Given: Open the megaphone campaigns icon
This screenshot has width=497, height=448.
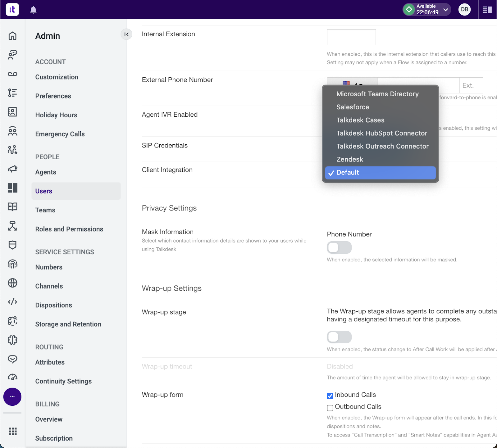Looking at the screenshot, I should click(x=12, y=169).
